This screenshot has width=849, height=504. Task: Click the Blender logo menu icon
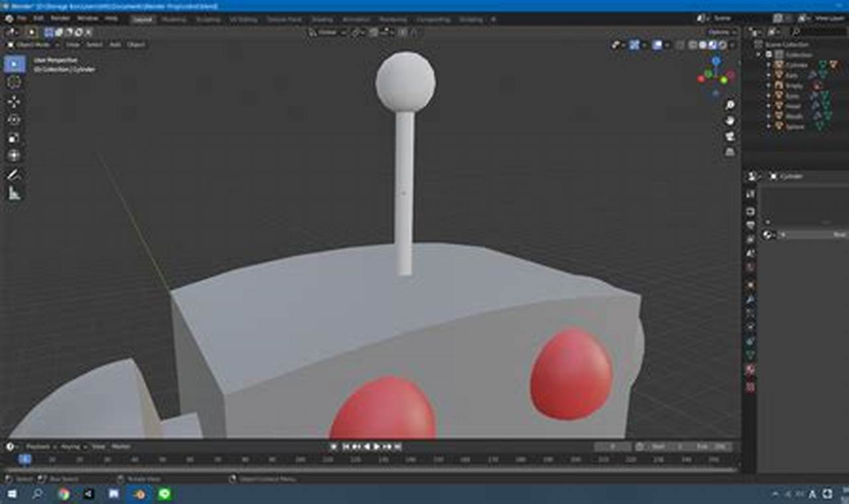click(x=8, y=18)
